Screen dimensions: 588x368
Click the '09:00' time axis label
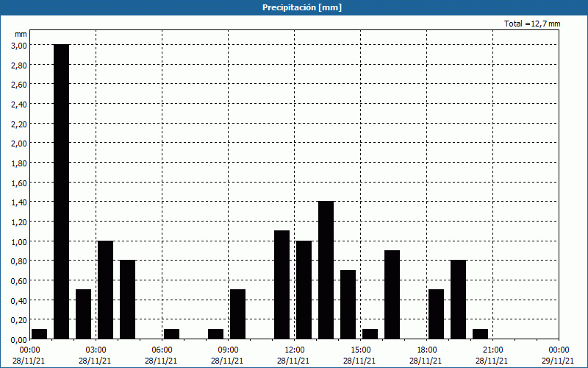click(229, 350)
